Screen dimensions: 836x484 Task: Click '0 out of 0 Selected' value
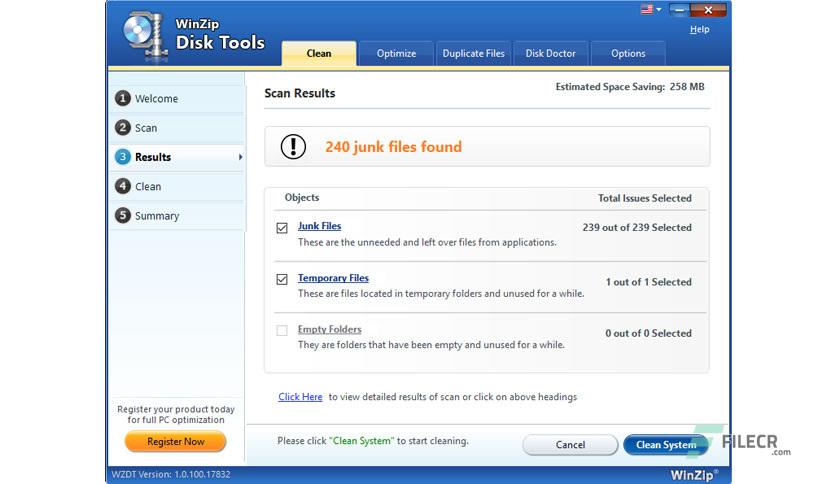point(648,333)
